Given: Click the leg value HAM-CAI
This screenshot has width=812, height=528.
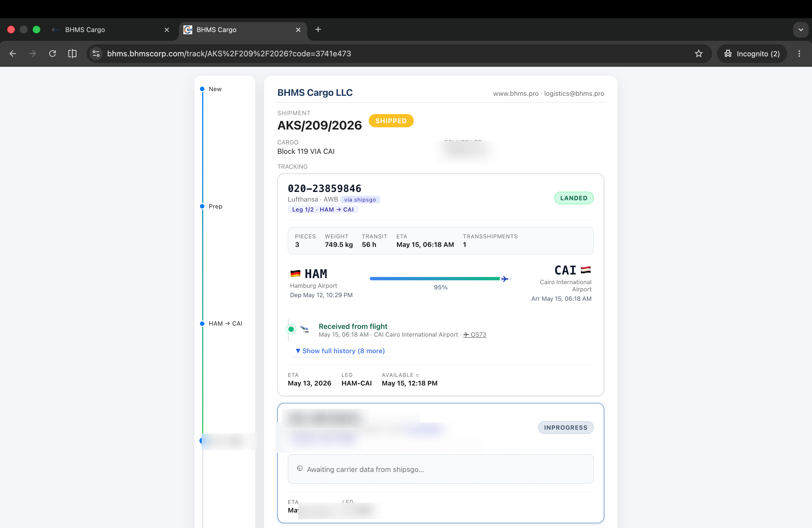Looking at the screenshot, I should (357, 383).
